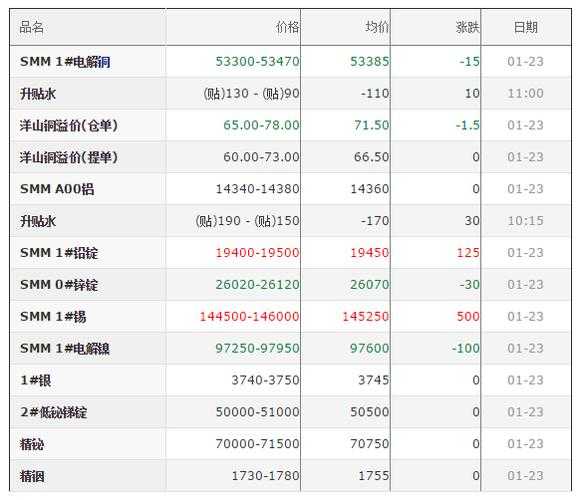
Task: Select average price 1755
Action: pyautogui.click(x=374, y=476)
